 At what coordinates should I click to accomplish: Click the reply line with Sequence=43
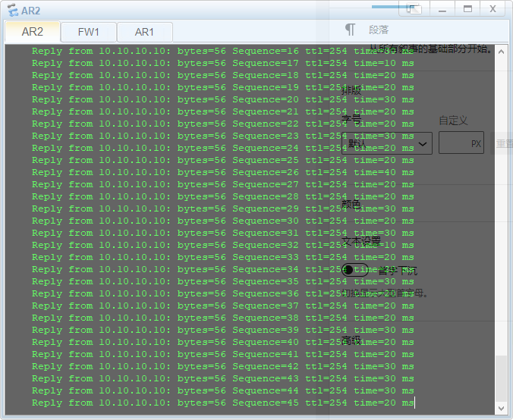pos(222,379)
